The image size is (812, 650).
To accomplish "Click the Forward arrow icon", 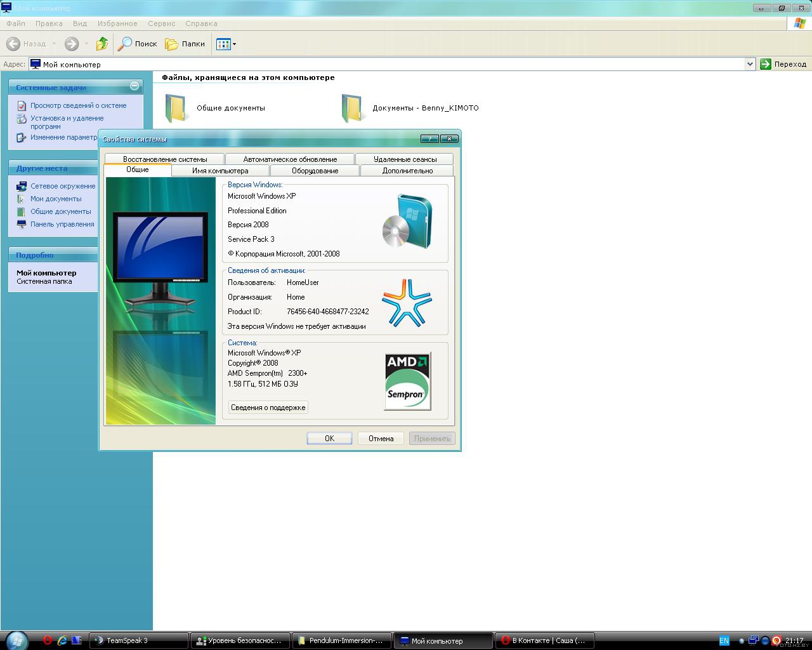I will point(72,44).
